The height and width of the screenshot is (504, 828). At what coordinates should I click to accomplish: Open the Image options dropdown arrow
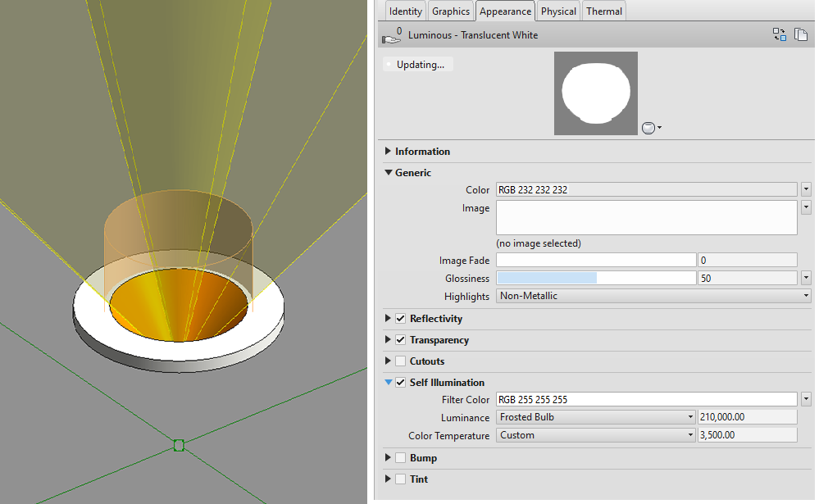[806, 207]
